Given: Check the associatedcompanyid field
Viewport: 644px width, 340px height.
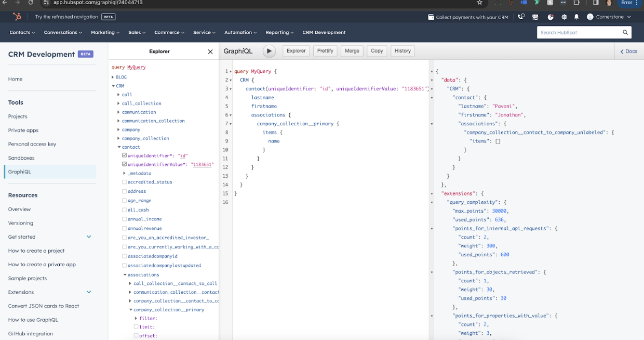Looking at the screenshot, I should (125, 256).
